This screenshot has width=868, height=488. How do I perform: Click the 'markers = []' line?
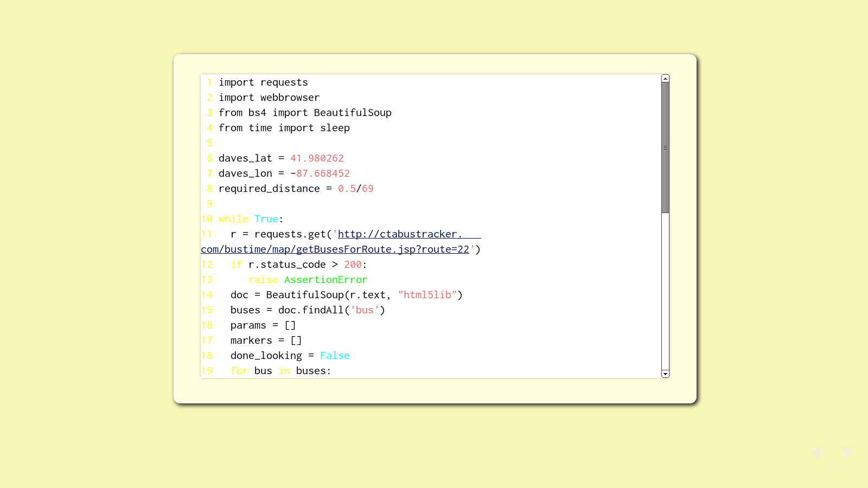266,341
